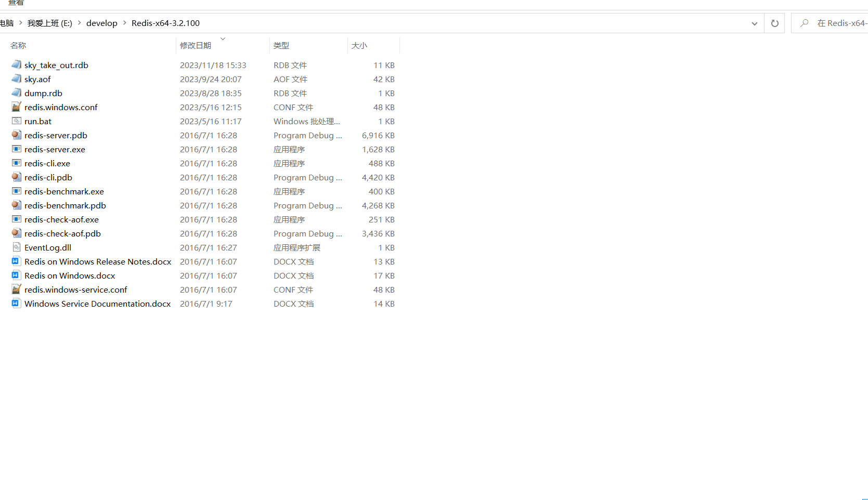Click the Windows 批处理 type cell

click(x=307, y=121)
